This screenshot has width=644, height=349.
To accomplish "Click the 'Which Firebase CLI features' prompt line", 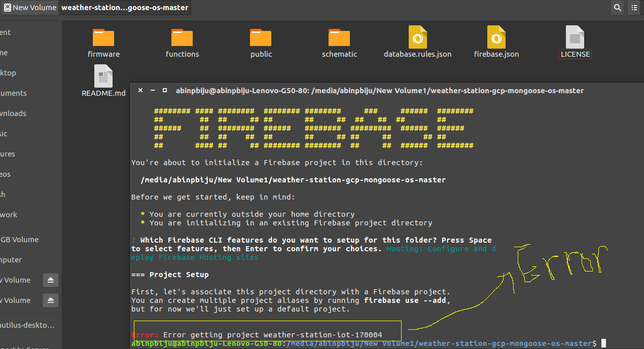I will point(311,240).
